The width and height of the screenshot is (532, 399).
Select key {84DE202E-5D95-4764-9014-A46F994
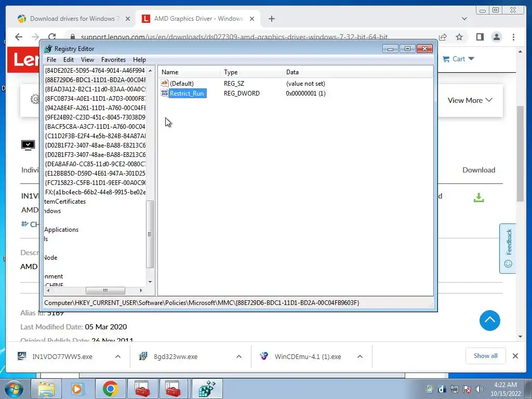pos(95,71)
